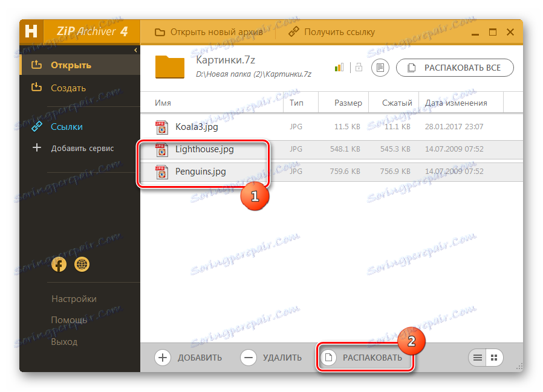This screenshot has width=543, height=392.
Task: Open Настройки in the sidebar
Action: pyautogui.click(x=74, y=299)
